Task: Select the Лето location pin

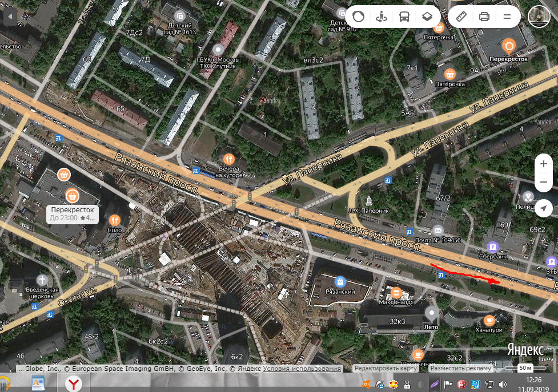Action: [432, 313]
